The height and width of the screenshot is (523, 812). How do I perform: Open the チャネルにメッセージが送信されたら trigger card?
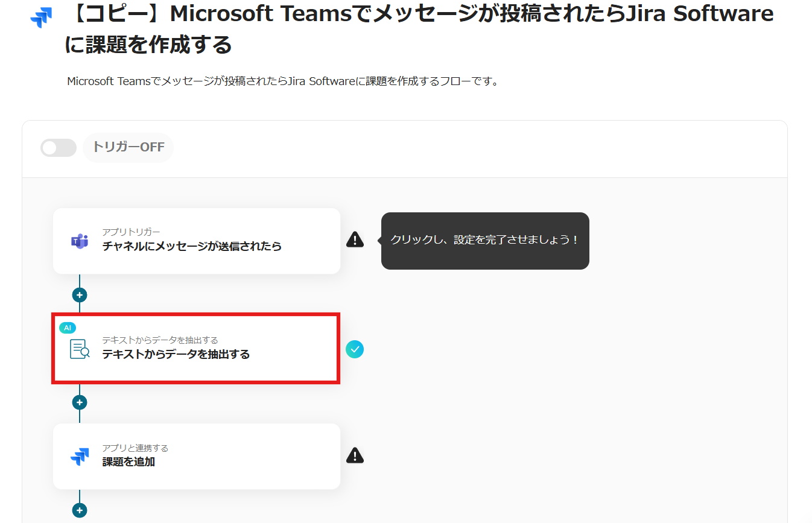[197, 241]
